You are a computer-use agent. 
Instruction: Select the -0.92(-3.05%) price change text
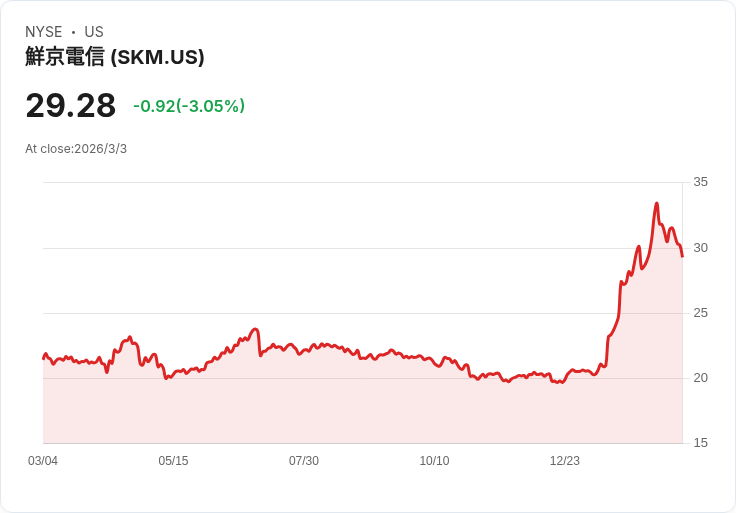click(189, 106)
